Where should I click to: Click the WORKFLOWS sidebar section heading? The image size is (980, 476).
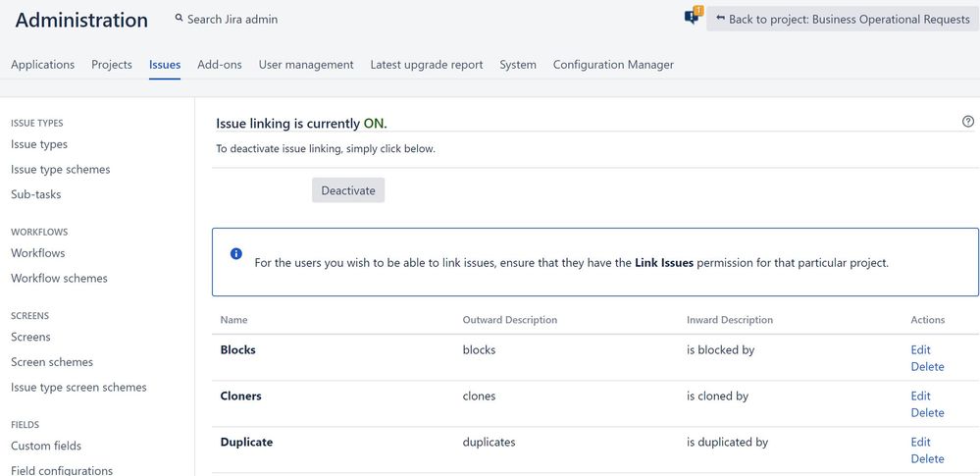pos(39,232)
